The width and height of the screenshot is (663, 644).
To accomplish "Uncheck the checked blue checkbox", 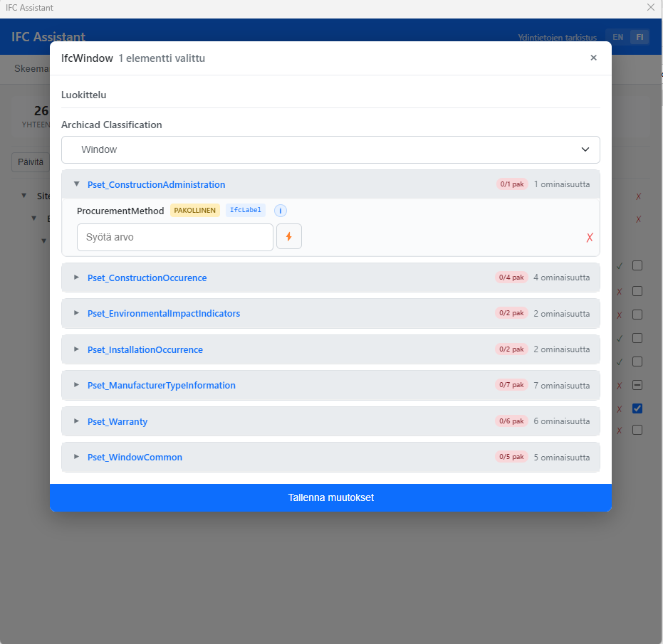I will pyautogui.click(x=637, y=408).
